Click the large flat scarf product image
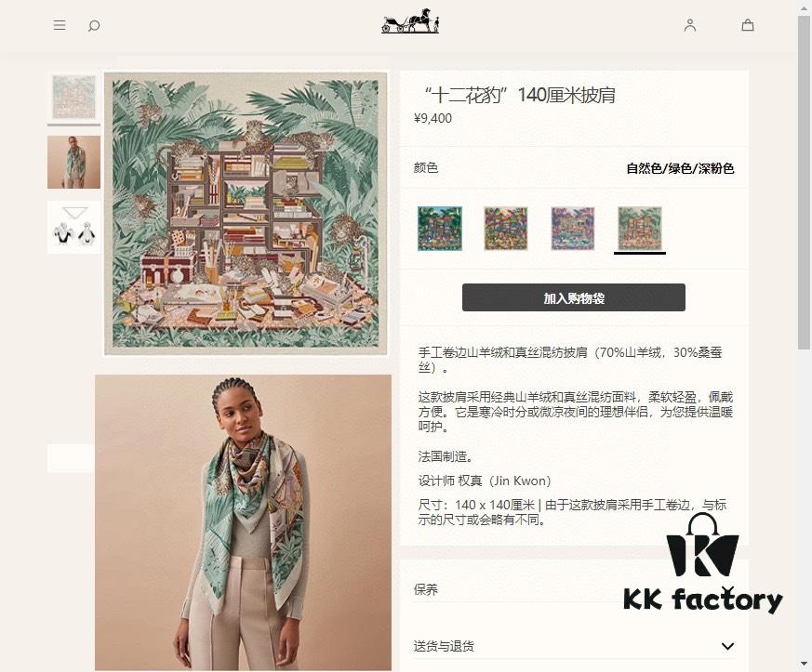Screen dimensions: 812x672 [246, 214]
